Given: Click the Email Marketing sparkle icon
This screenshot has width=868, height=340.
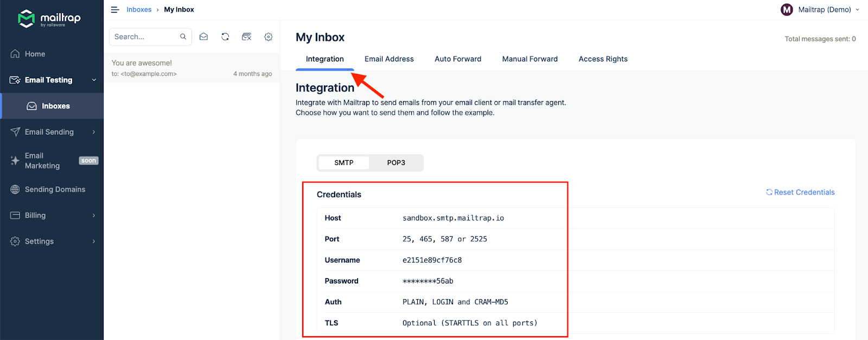Looking at the screenshot, I should (15, 161).
